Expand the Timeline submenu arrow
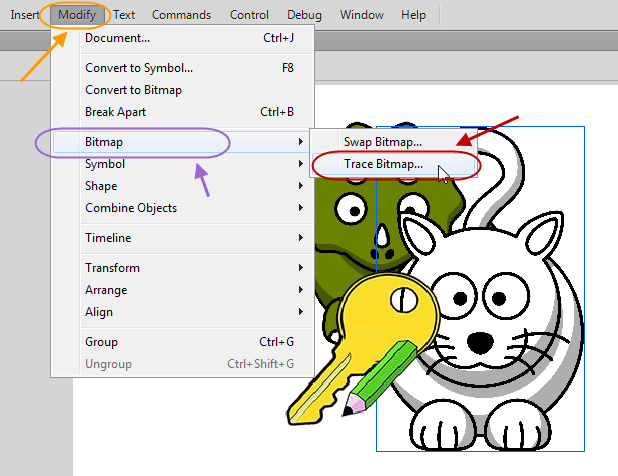 tap(301, 238)
